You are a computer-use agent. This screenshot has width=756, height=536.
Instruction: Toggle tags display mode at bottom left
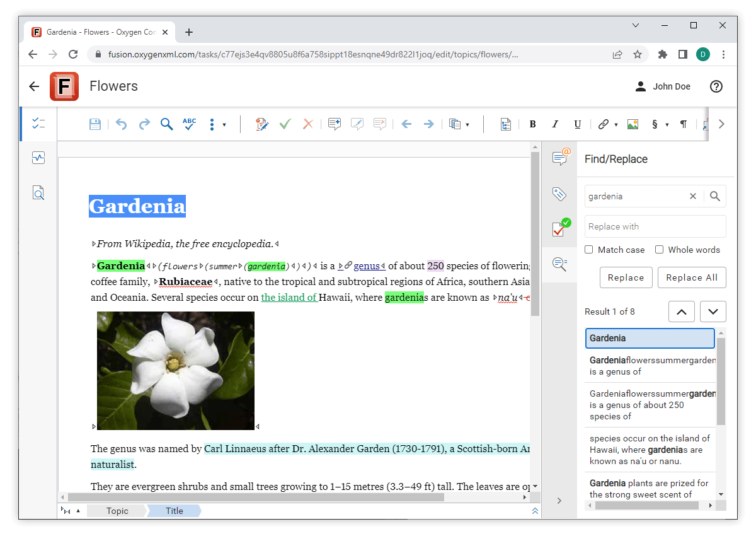[66, 511]
